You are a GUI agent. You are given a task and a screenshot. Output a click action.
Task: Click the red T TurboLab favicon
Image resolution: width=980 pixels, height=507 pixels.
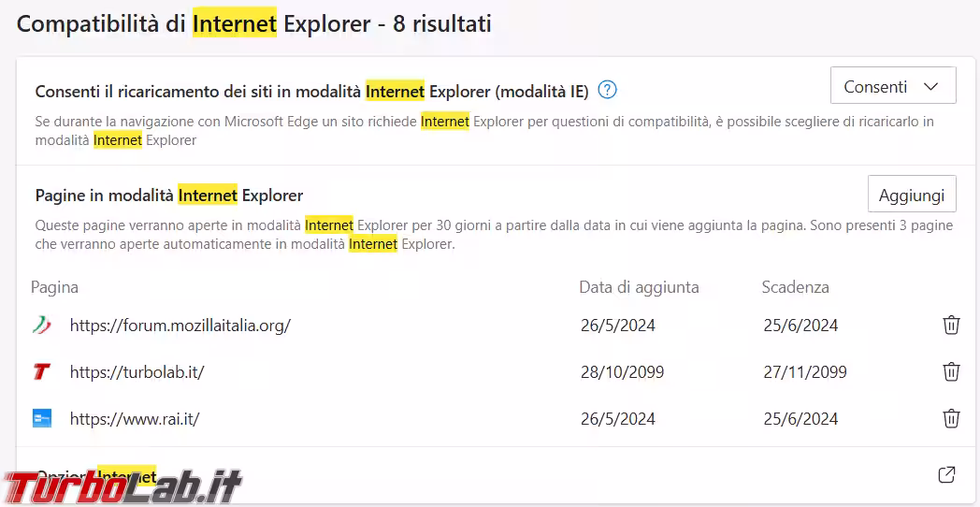point(42,372)
